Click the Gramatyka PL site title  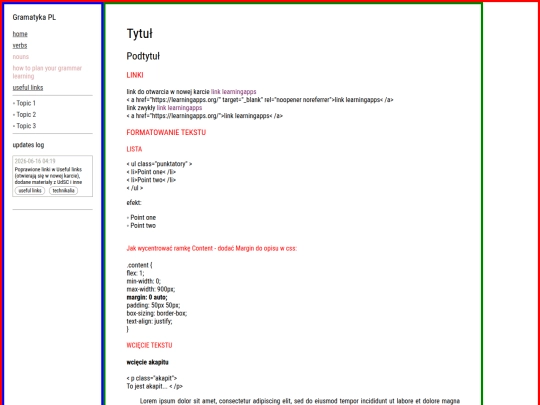pyautogui.click(x=34, y=17)
